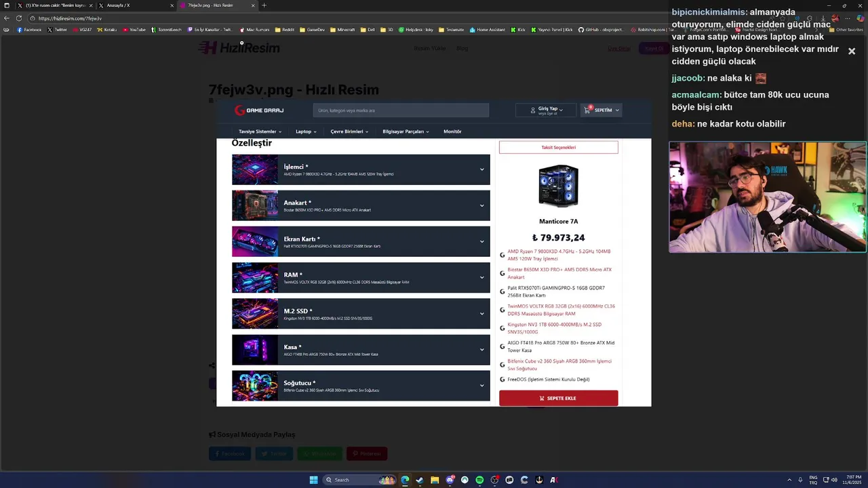
Task: Expand the Kasa row chevron
Action: (x=482, y=350)
